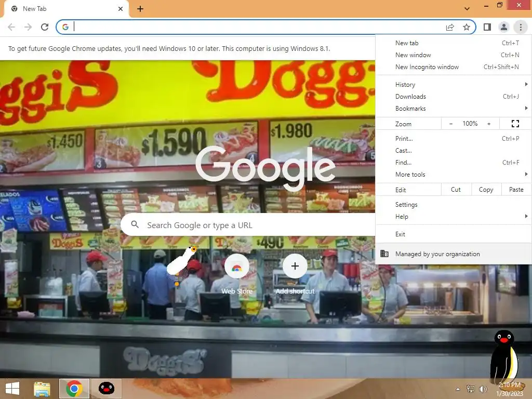The image size is (532, 399).
Task: Show hidden tray icons arrow
Action: (458, 389)
